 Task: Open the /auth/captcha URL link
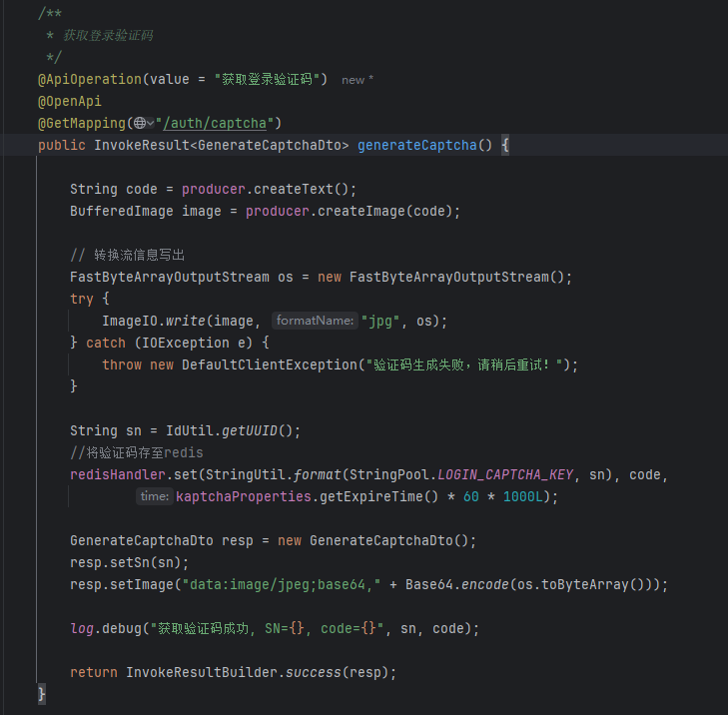[215, 123]
